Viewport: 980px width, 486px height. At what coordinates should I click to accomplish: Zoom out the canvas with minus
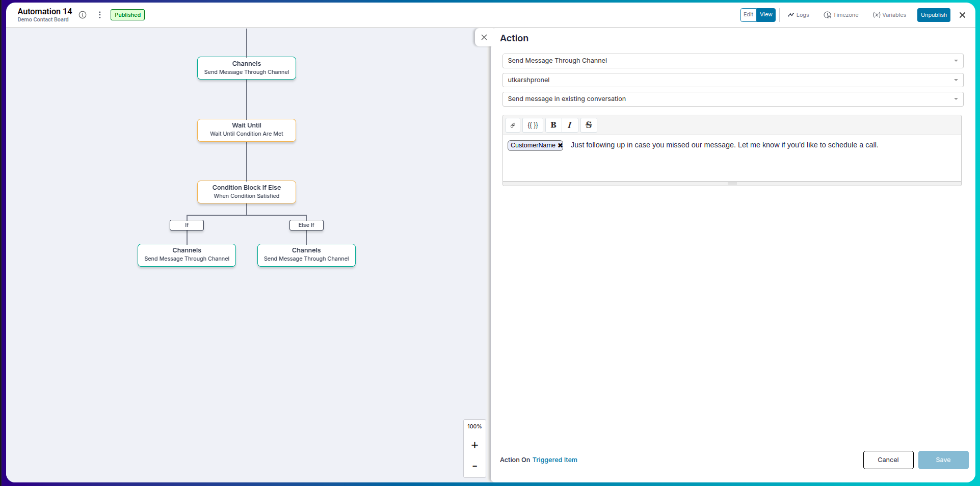pyautogui.click(x=474, y=466)
